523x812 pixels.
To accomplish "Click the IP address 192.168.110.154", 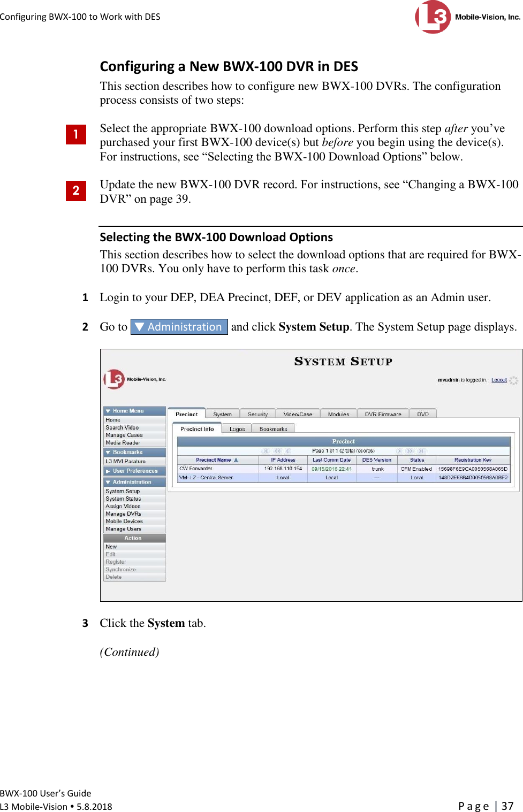I will [283, 469].
